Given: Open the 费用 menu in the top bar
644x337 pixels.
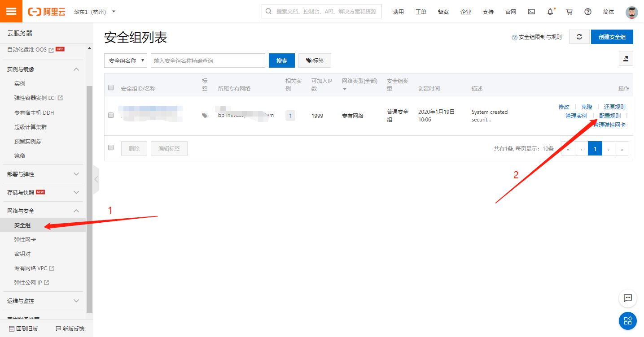Looking at the screenshot, I should click(x=399, y=12).
